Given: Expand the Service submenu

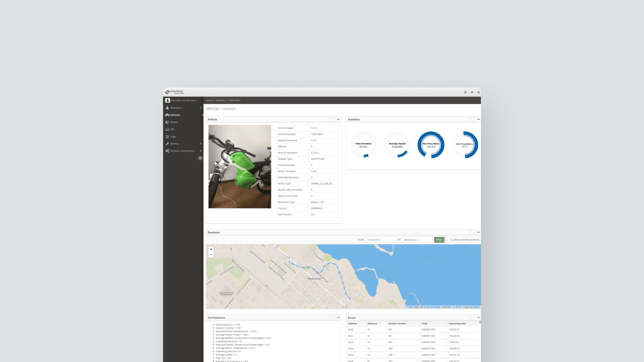Looking at the screenshot, I should (201, 144).
